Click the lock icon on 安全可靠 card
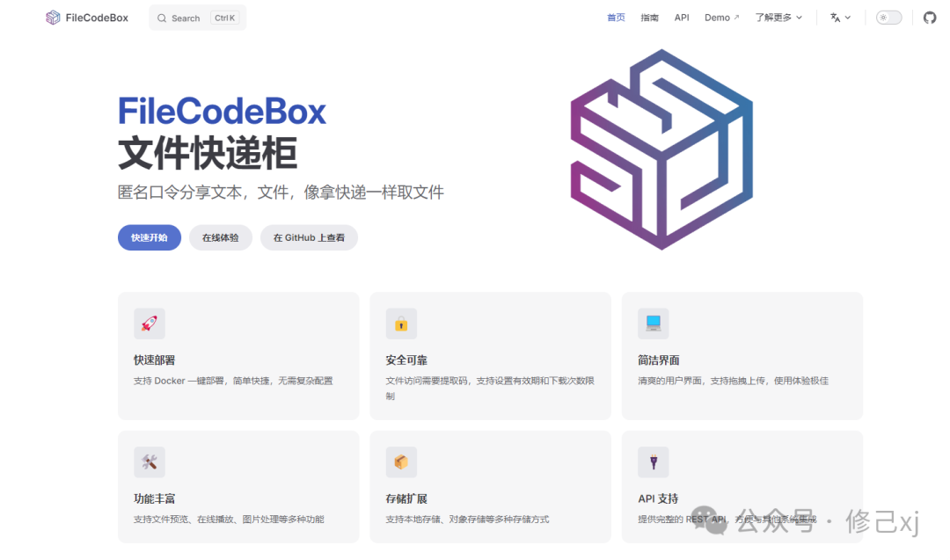Viewport: 950px width, 560px height. coord(401,324)
